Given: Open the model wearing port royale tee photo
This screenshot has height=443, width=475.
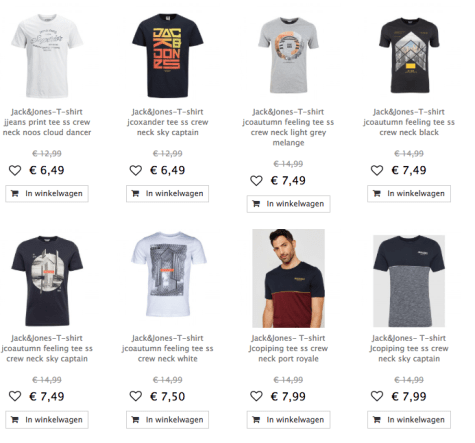Looking at the screenshot, I should coord(288,278).
